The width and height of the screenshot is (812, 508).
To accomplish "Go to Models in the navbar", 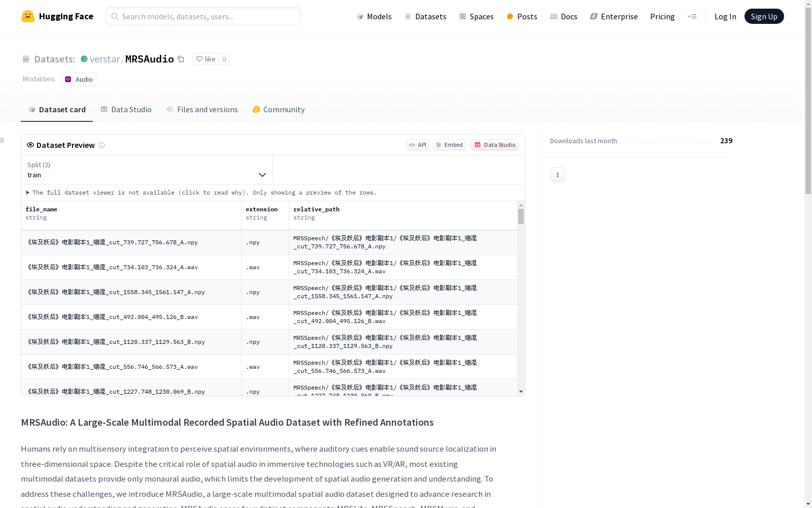I will 374,16.
